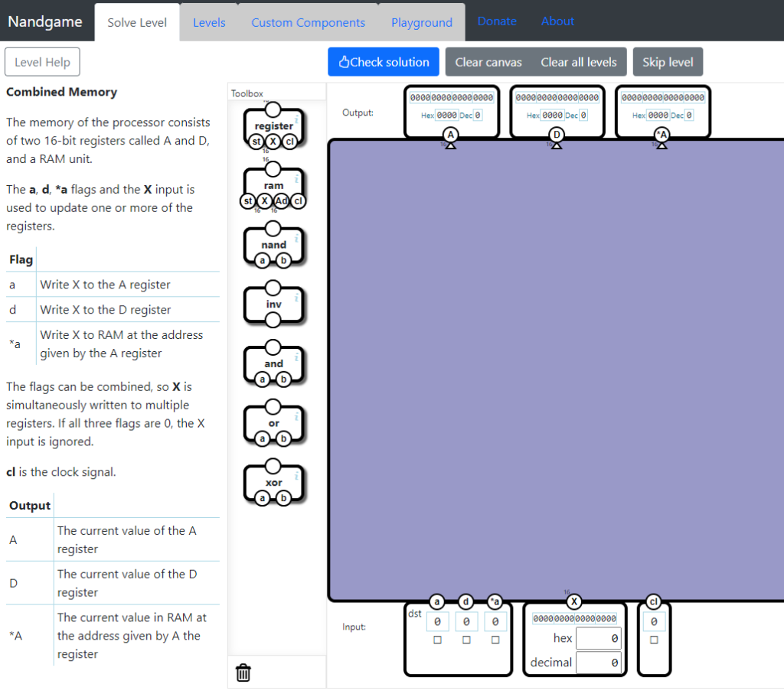Image resolution: width=784 pixels, height=697 pixels.
Task: Toggle the cl clock signal checkbox
Action: click(654, 640)
